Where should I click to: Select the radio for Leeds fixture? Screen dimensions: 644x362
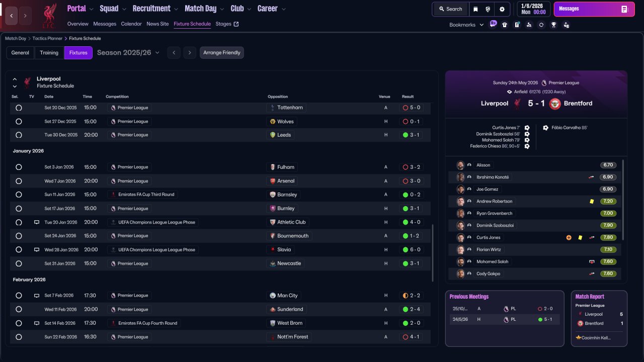(19, 135)
